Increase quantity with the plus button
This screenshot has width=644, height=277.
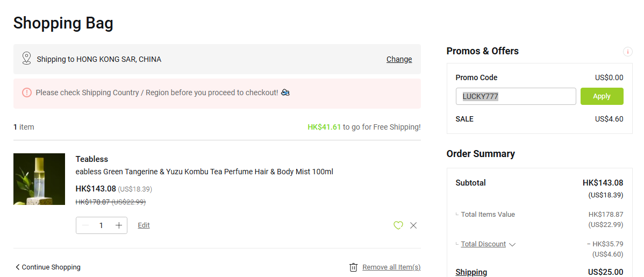pyautogui.click(x=119, y=225)
